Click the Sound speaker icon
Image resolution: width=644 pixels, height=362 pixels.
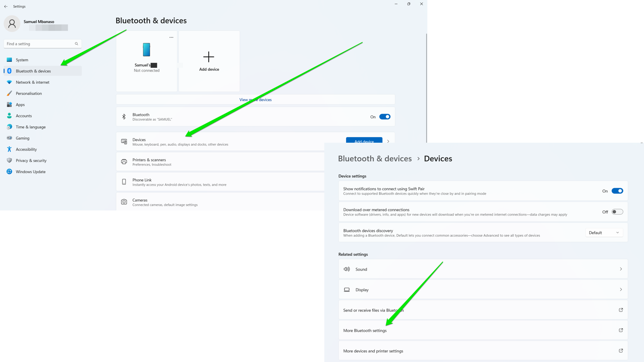tap(347, 269)
